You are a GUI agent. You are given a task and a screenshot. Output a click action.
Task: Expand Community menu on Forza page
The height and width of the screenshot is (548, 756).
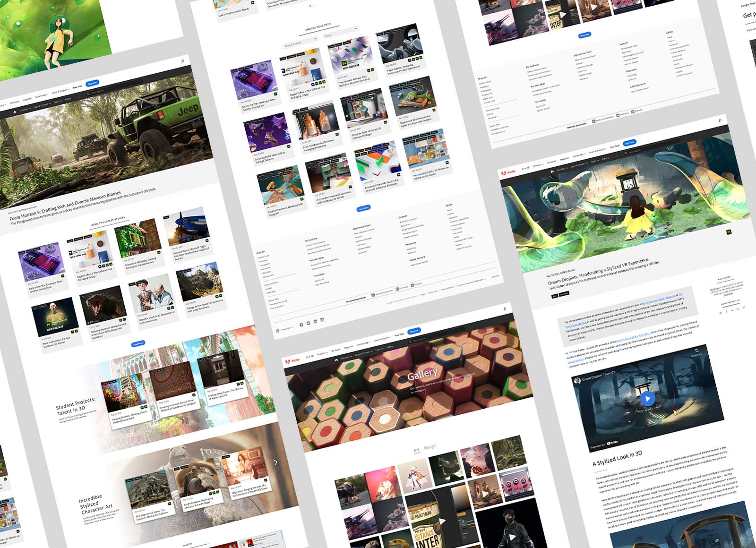coord(42,96)
